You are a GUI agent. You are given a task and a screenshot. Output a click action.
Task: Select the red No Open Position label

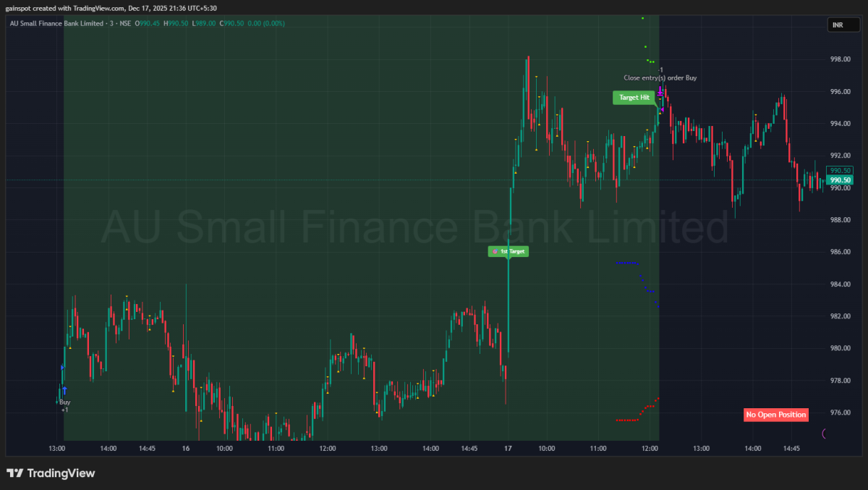pyautogui.click(x=775, y=415)
